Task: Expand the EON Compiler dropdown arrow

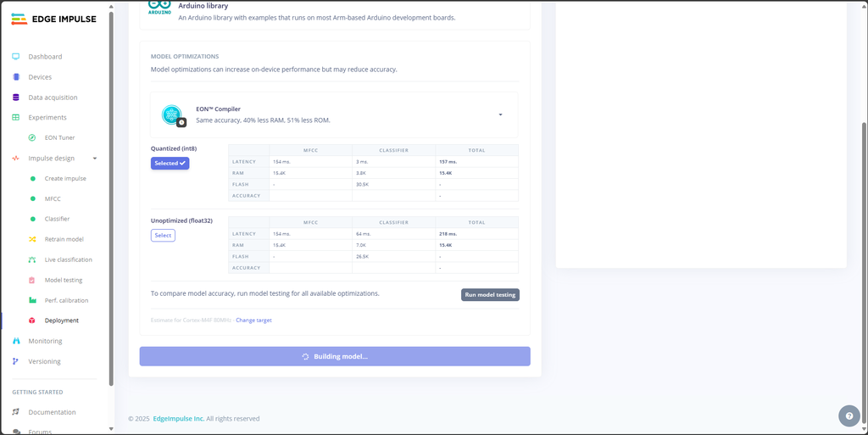Action: (x=500, y=114)
